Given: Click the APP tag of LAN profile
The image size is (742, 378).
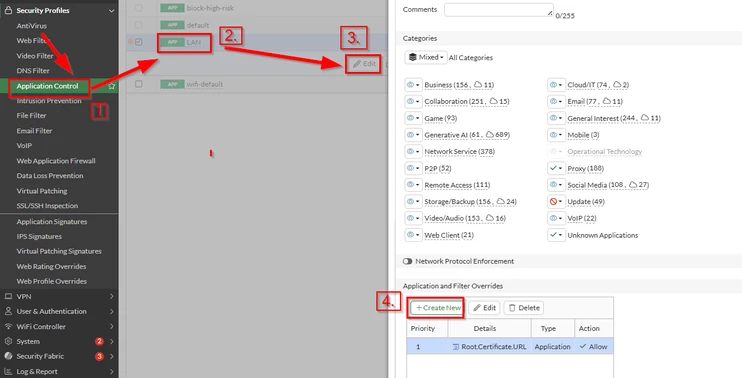Looking at the screenshot, I should [x=172, y=42].
